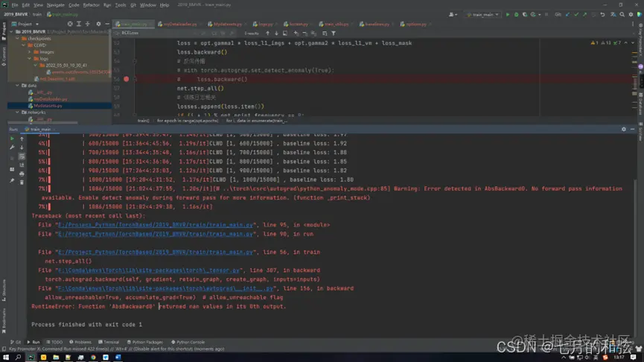Click the BCELoss search field

point(160,33)
